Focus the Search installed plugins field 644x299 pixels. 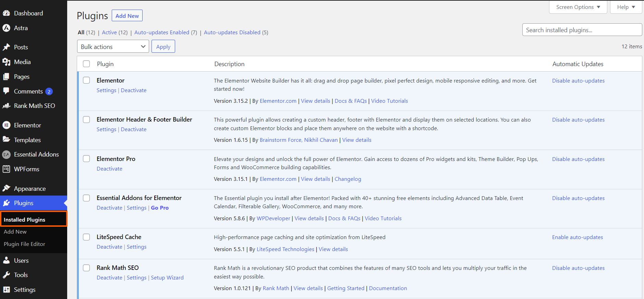[x=582, y=30]
